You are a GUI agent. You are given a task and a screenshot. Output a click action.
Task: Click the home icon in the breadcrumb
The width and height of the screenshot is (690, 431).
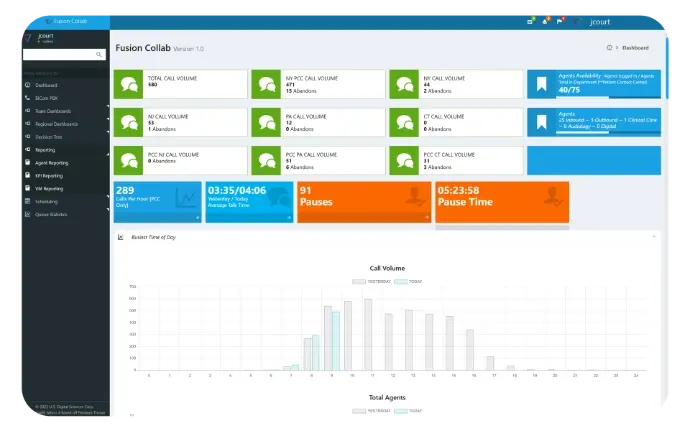click(609, 48)
